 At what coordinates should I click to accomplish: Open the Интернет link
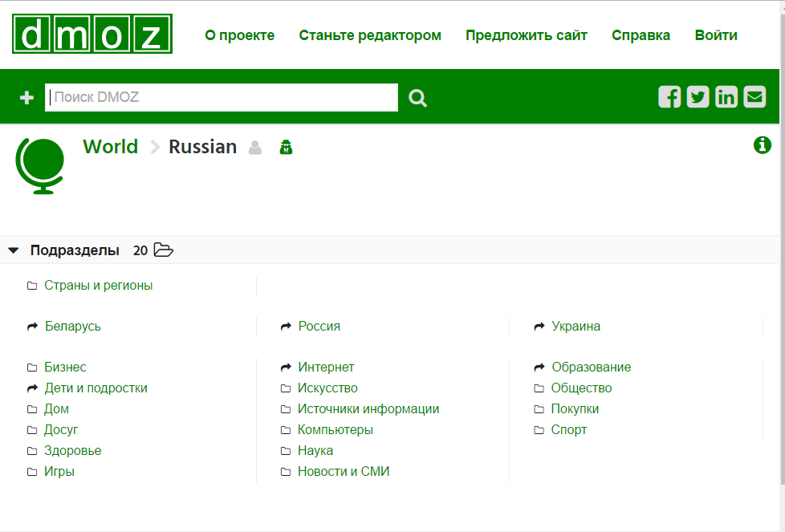326,368
